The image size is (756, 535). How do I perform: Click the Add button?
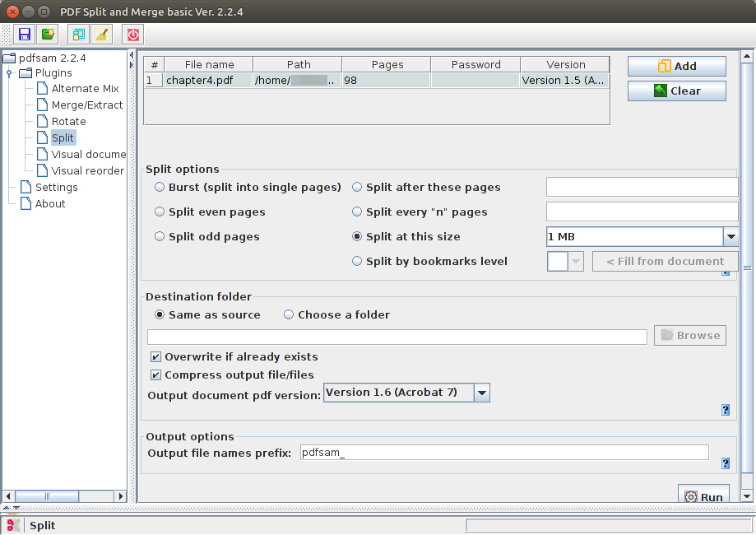(677, 66)
